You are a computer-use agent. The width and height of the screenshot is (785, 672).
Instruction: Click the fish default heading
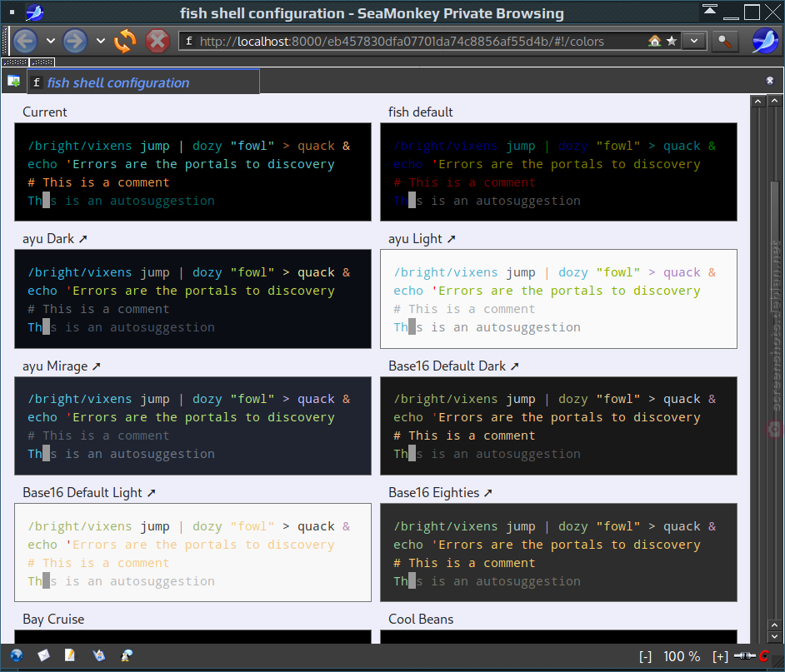pyautogui.click(x=421, y=112)
